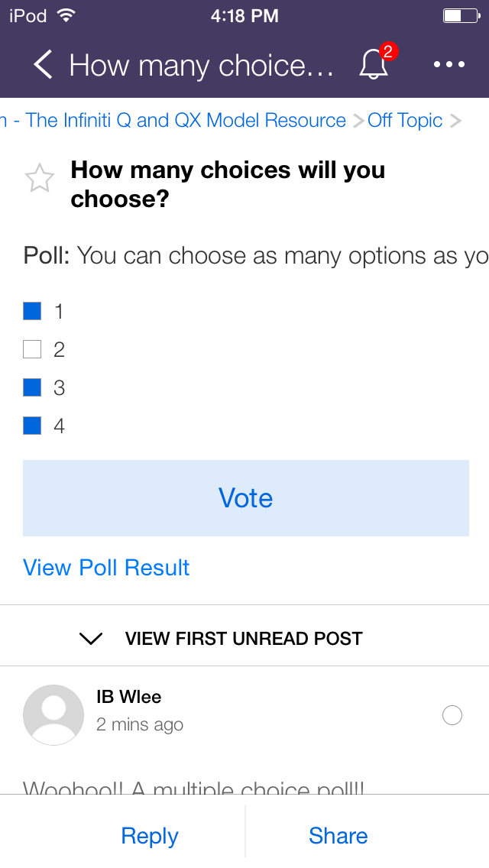Tap the back arrow in the header
Viewport: 489px width, 868px height.
(x=44, y=66)
